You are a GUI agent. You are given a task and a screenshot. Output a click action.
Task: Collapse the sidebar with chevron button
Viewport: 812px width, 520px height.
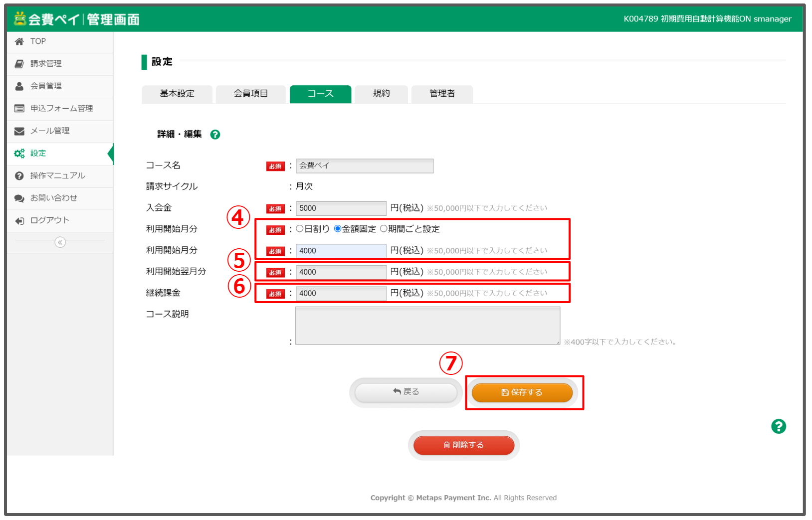coord(60,242)
